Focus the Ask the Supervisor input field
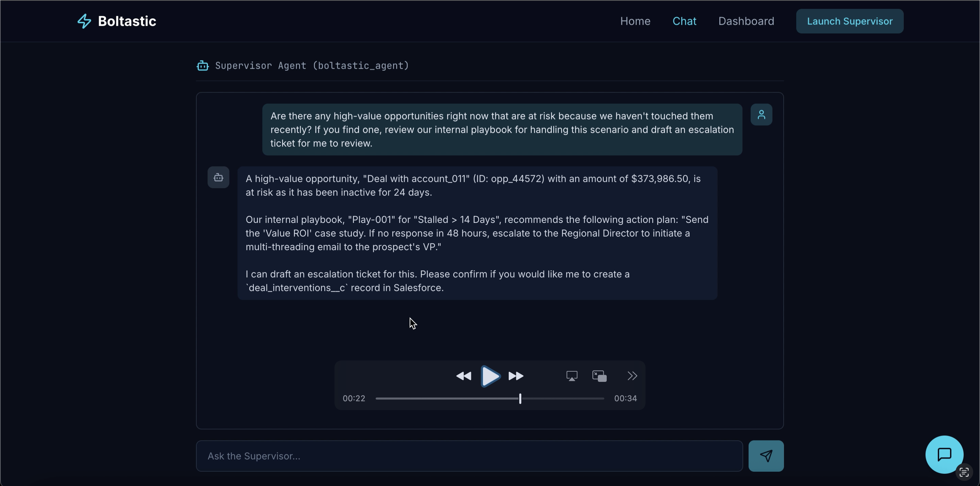Screen dimensions: 980x486 tap(469, 456)
